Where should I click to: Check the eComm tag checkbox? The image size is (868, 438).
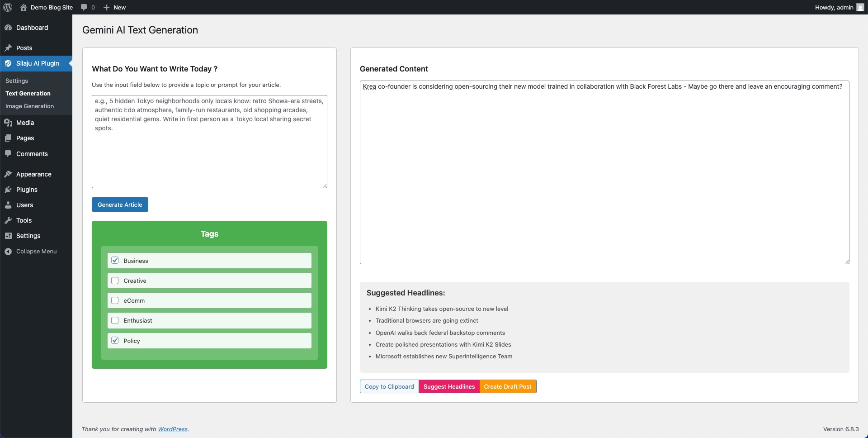coord(115,300)
